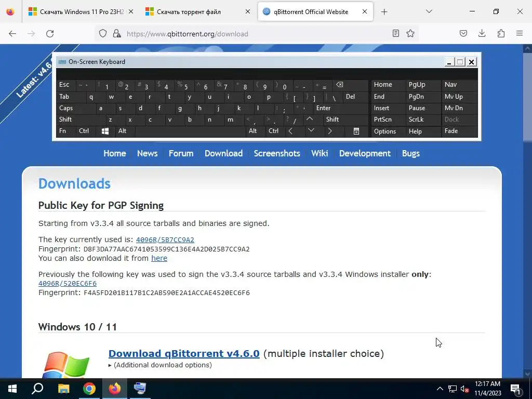Image resolution: width=532 pixels, height=399 pixels.
Task: Click the left arrow key on On-Screen Keyboard
Action: tap(290, 131)
